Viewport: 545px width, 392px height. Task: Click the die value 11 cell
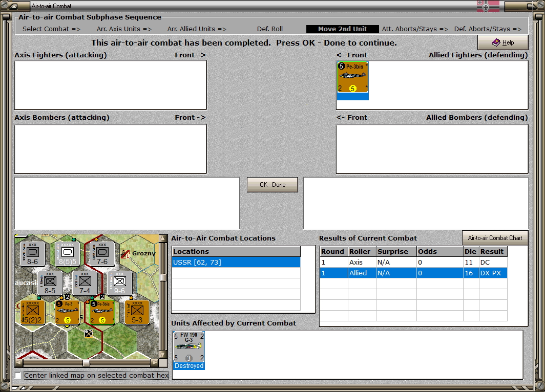(x=471, y=262)
